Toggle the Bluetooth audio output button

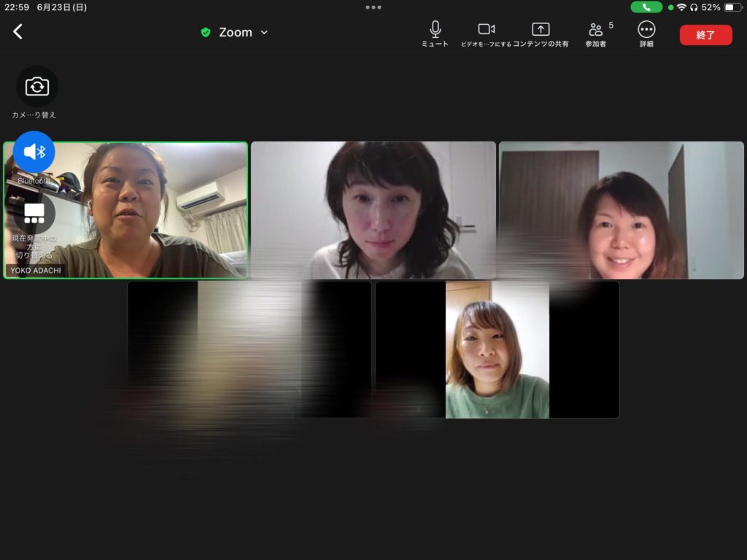point(34,152)
